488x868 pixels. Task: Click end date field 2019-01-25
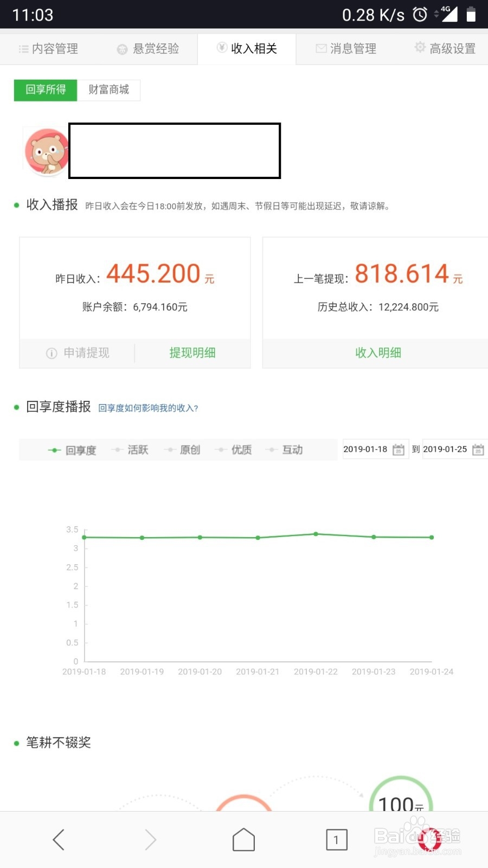tap(454, 450)
